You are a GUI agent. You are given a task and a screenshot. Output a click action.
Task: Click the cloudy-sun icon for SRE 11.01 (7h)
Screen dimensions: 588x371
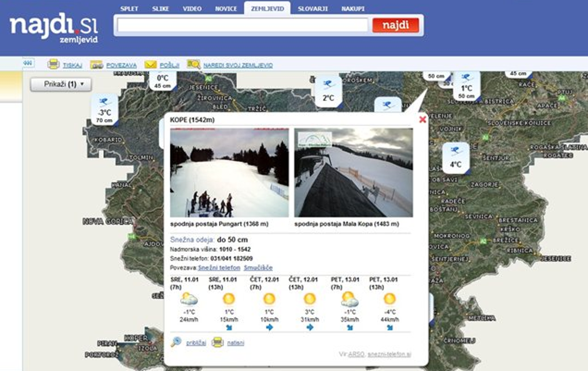coord(189,298)
